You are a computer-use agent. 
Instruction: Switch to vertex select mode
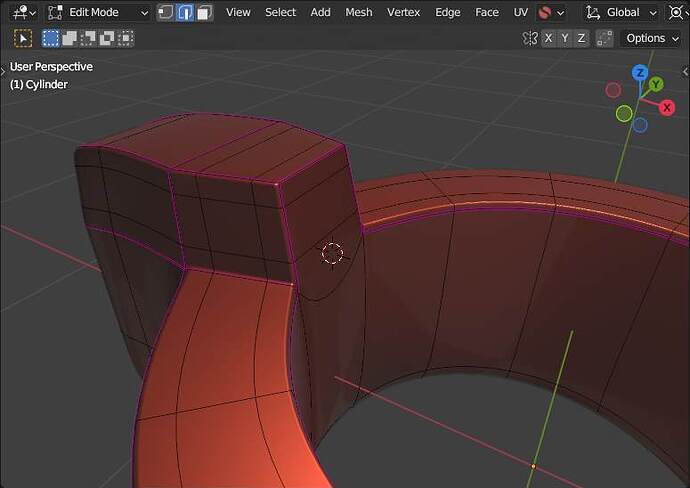165,12
